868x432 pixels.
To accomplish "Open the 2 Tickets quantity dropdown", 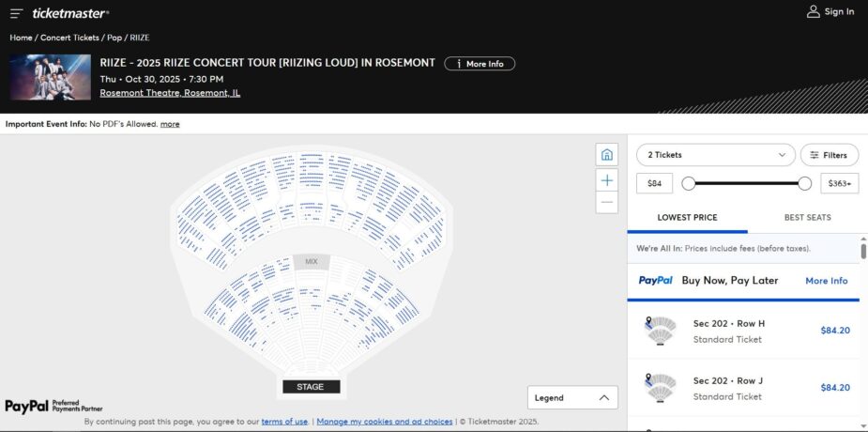I will pyautogui.click(x=716, y=155).
